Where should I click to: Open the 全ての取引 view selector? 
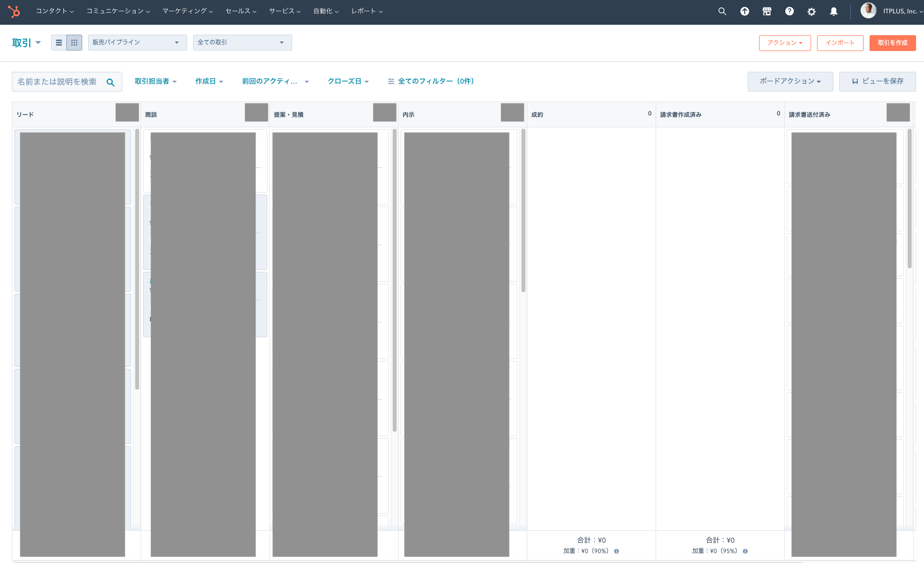coord(242,43)
